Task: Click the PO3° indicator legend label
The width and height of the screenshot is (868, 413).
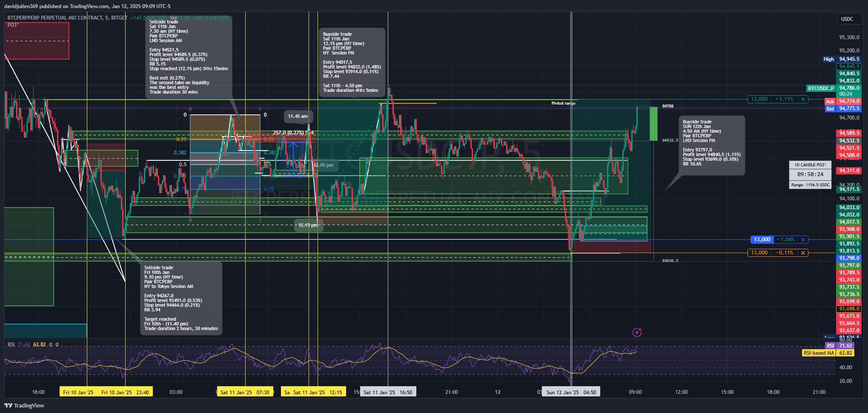Action: click(13, 25)
